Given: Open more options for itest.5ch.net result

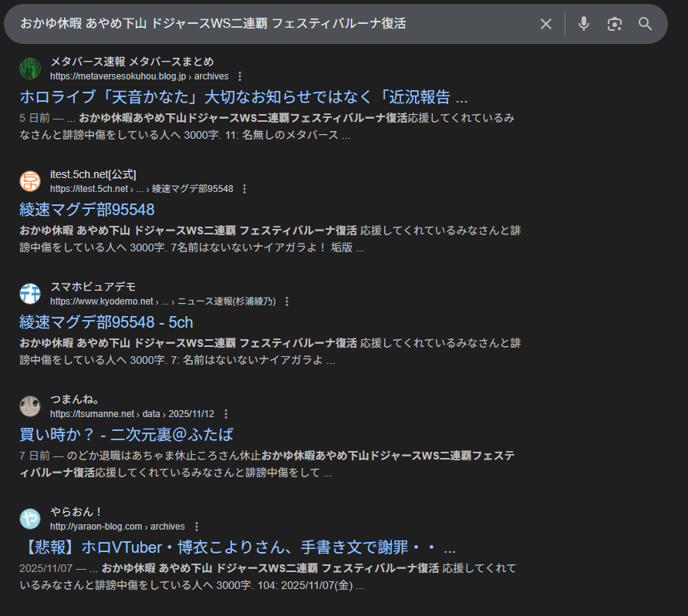Looking at the screenshot, I should (245, 189).
